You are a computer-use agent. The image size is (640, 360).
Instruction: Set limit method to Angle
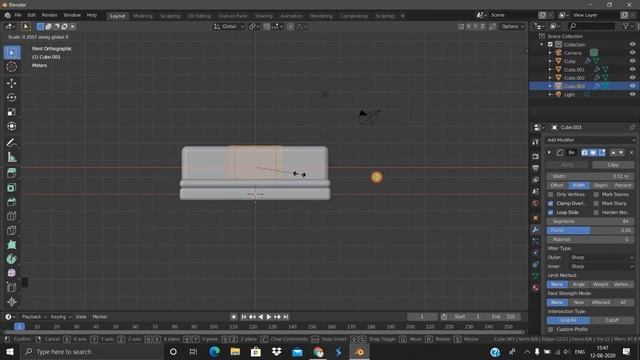[578, 284]
